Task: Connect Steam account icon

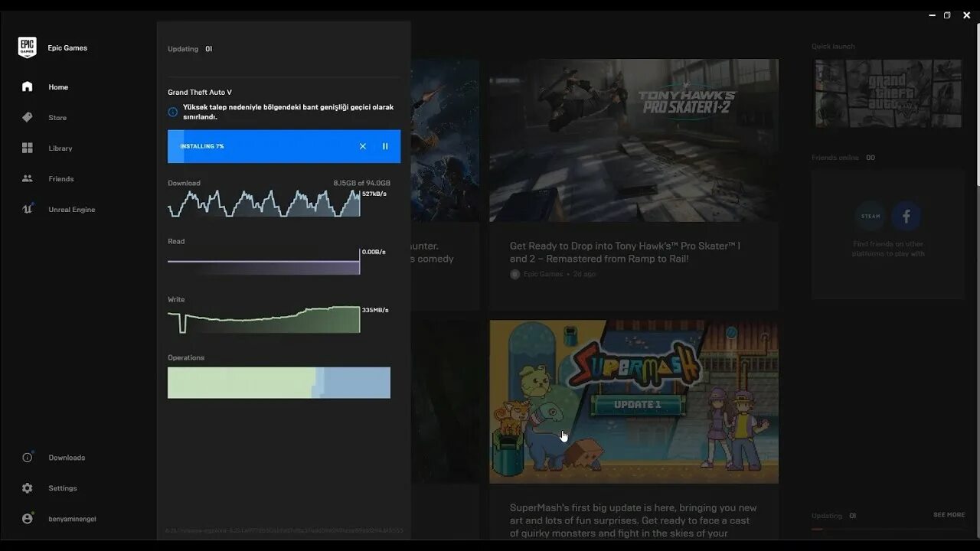Action: click(x=871, y=217)
